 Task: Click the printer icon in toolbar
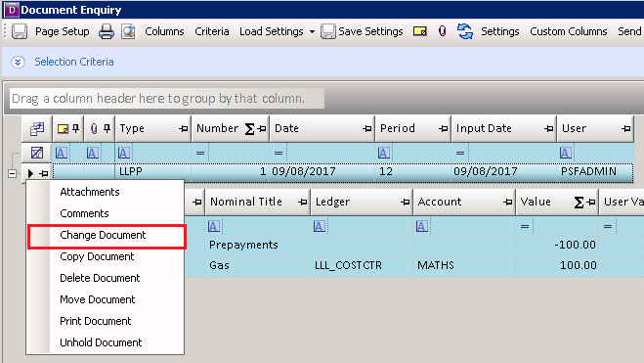pos(107,31)
